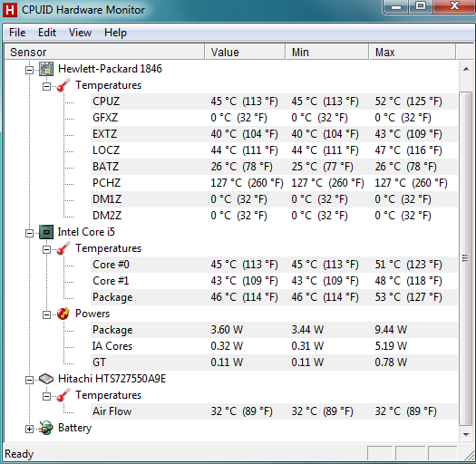Click the Powers label
Screen dimensions: 476x464
[x=92, y=314]
